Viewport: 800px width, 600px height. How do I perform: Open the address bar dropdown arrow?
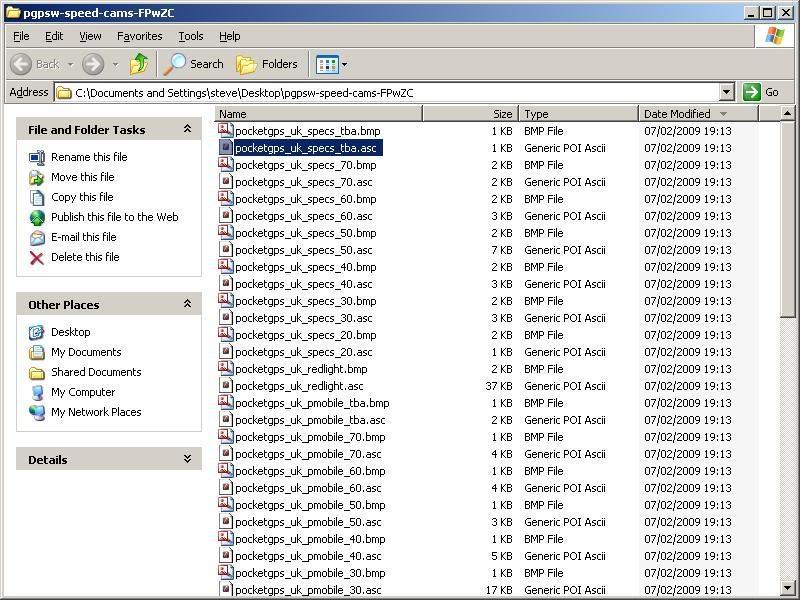click(x=727, y=92)
